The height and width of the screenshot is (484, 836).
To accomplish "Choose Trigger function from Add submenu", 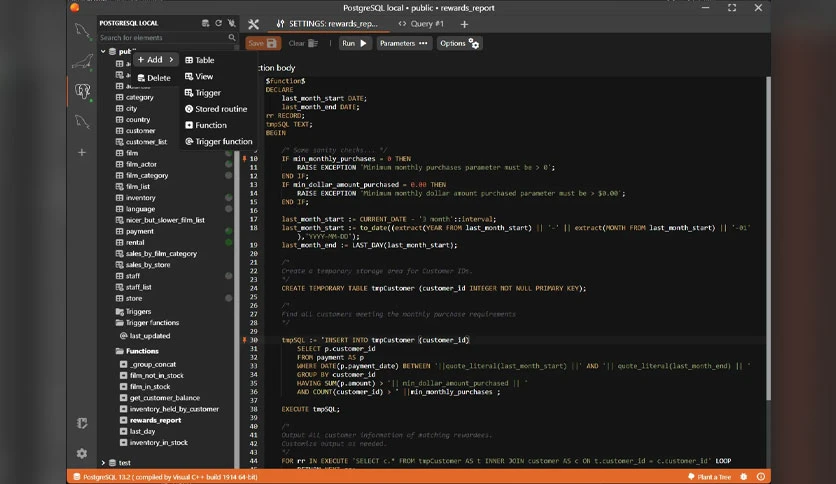I will (219, 141).
